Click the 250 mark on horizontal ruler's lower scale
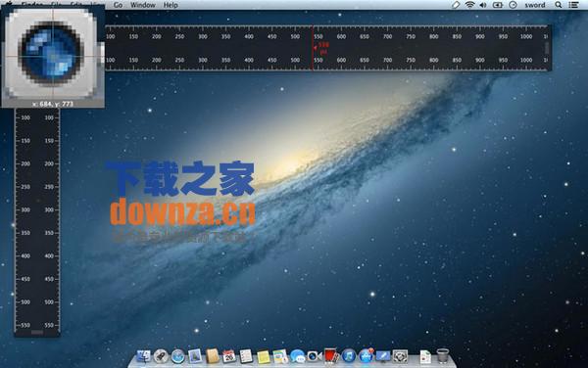Image resolution: width=588 pixels, height=368 pixels. [179, 60]
